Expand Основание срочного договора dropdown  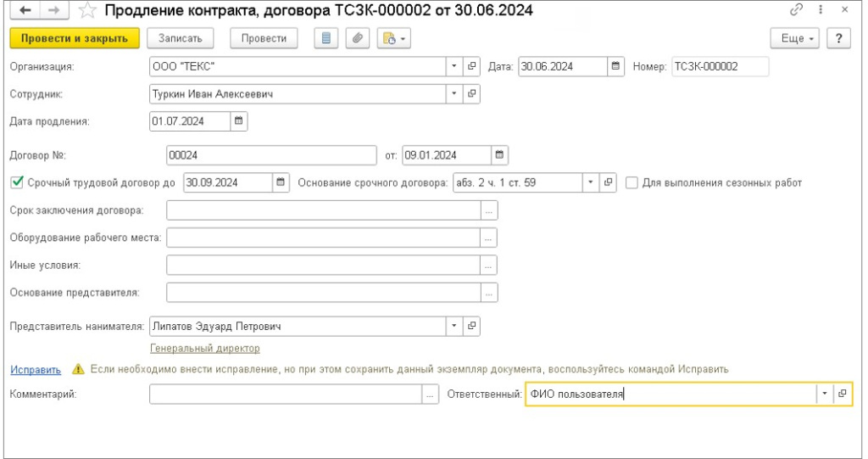[x=590, y=182]
